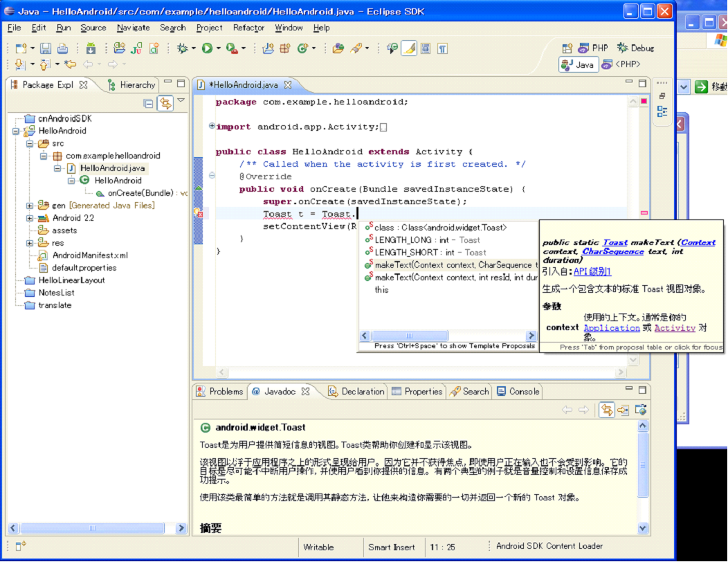
Task: Switch to the Console tab
Action: pyautogui.click(x=518, y=392)
